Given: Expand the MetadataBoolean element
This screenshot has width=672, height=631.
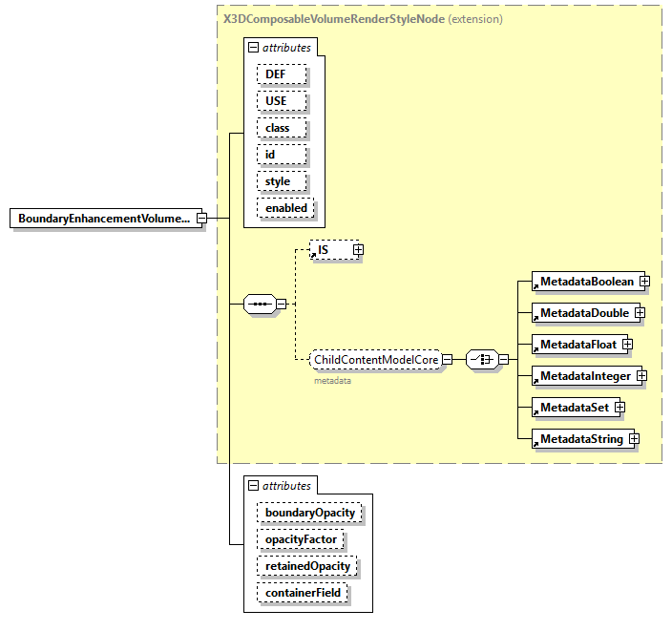Looking at the screenshot, I should [x=645, y=282].
